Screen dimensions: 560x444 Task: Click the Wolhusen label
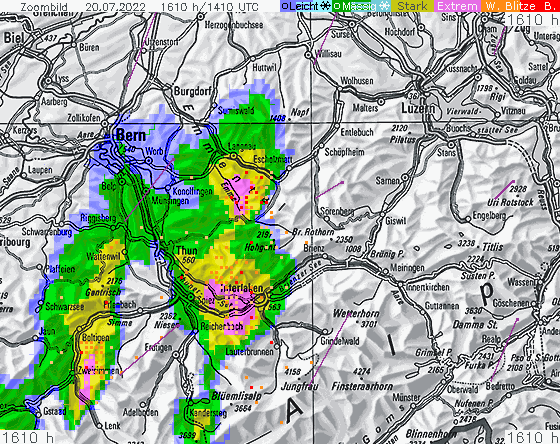pos(357,81)
